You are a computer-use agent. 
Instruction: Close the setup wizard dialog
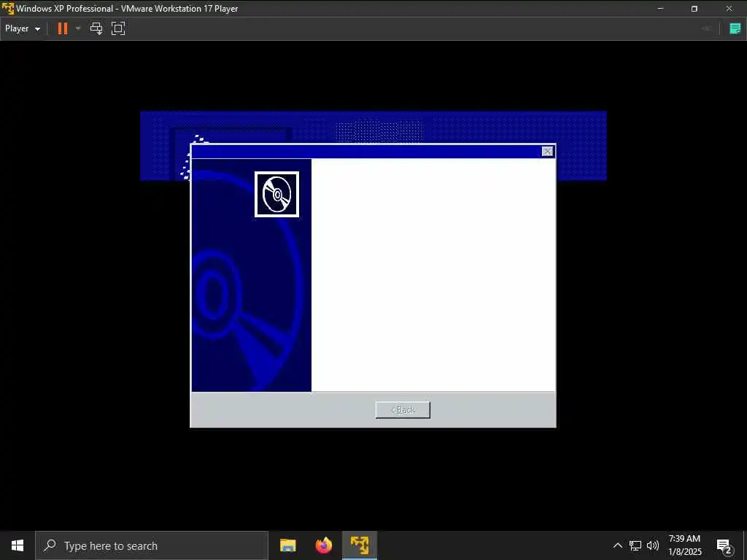tap(547, 152)
